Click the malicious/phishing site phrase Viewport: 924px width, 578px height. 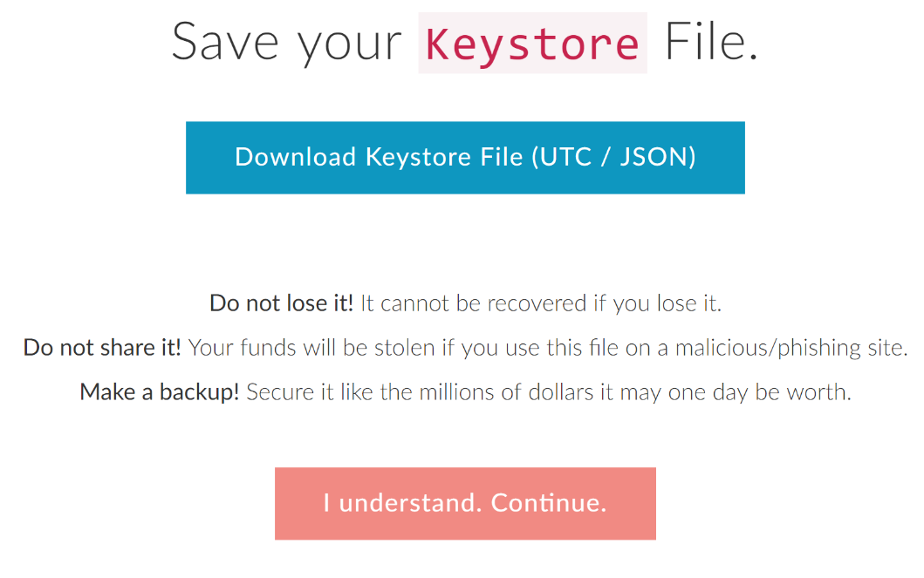coord(786,348)
